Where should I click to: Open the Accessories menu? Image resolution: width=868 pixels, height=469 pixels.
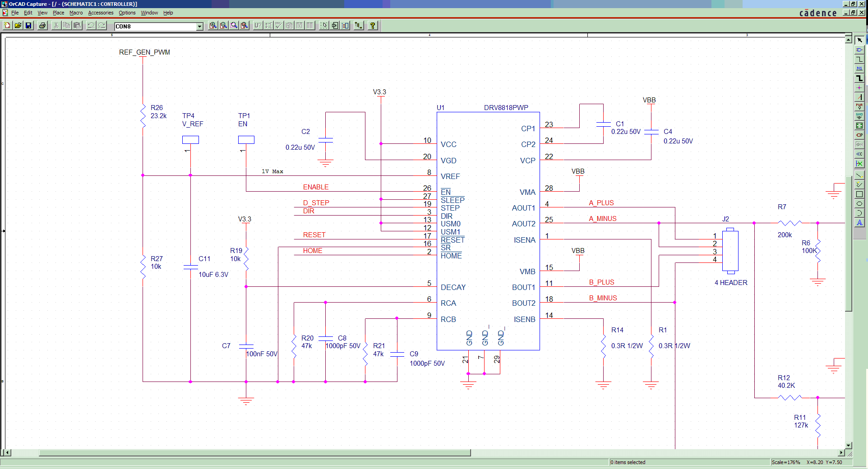(100, 13)
